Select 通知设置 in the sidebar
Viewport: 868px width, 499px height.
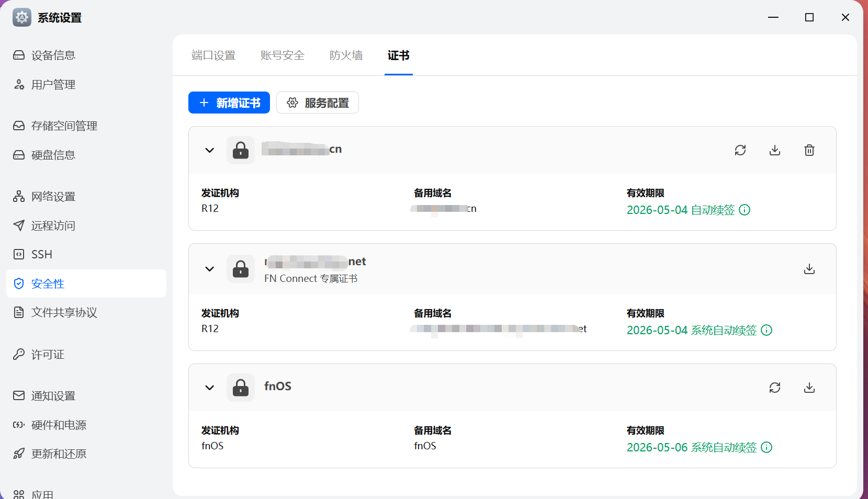pyautogui.click(x=53, y=396)
